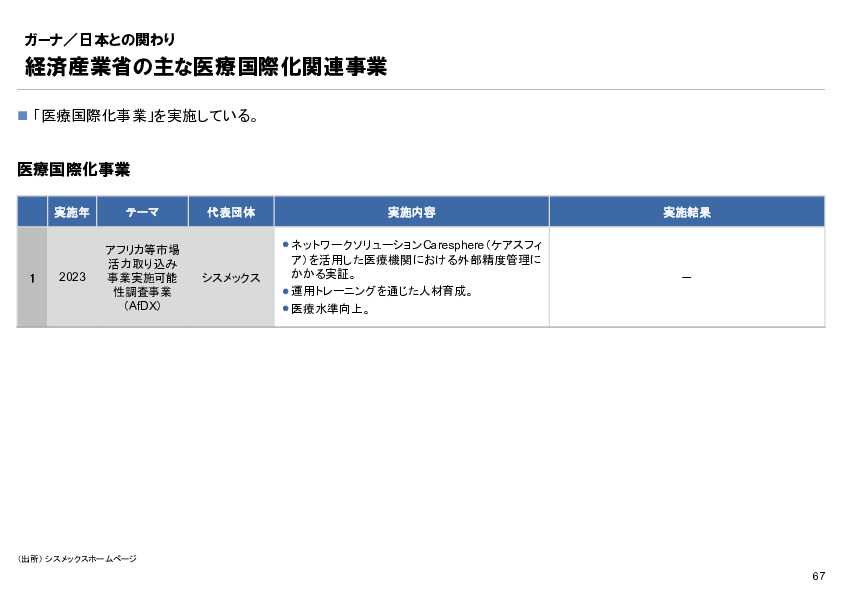Image resolution: width=842 pixels, height=595 pixels.
Task: Select the テーマ column header
Action: (142, 211)
